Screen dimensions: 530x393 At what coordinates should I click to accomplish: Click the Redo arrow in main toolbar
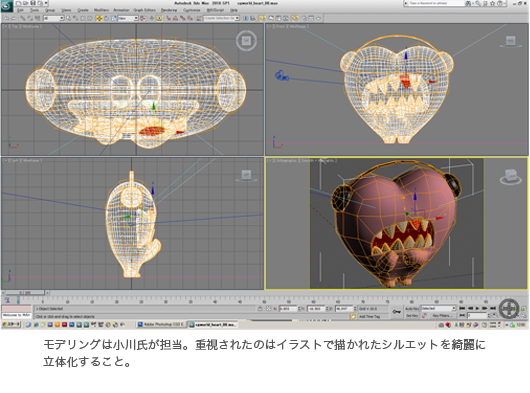pos(14,18)
